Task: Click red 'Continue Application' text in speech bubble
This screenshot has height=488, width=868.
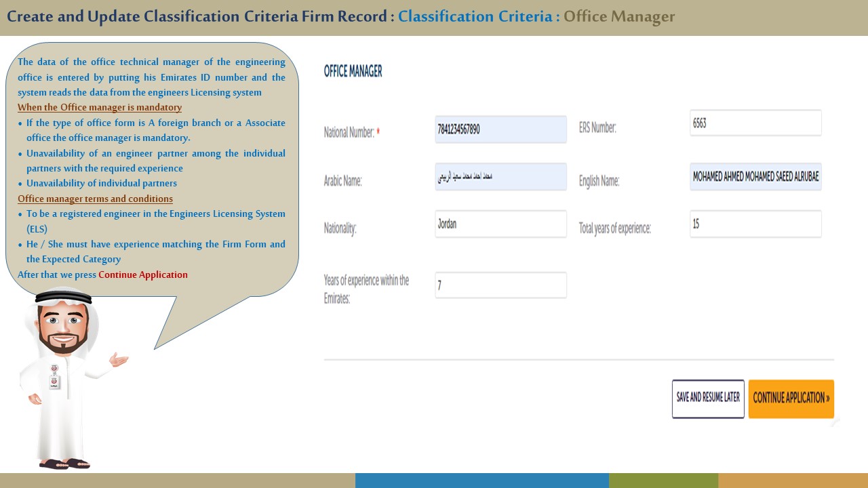Action: (x=143, y=275)
